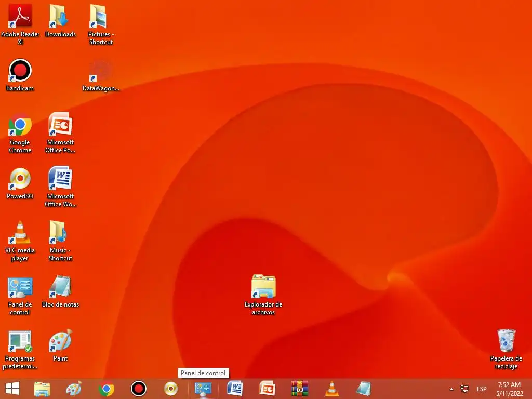
Task: Open File Explorer from the taskbar
Action: click(x=42, y=389)
